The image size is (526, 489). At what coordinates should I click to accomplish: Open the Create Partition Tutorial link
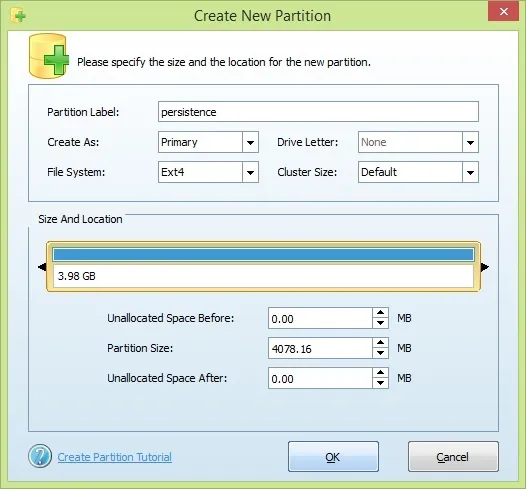coord(114,457)
